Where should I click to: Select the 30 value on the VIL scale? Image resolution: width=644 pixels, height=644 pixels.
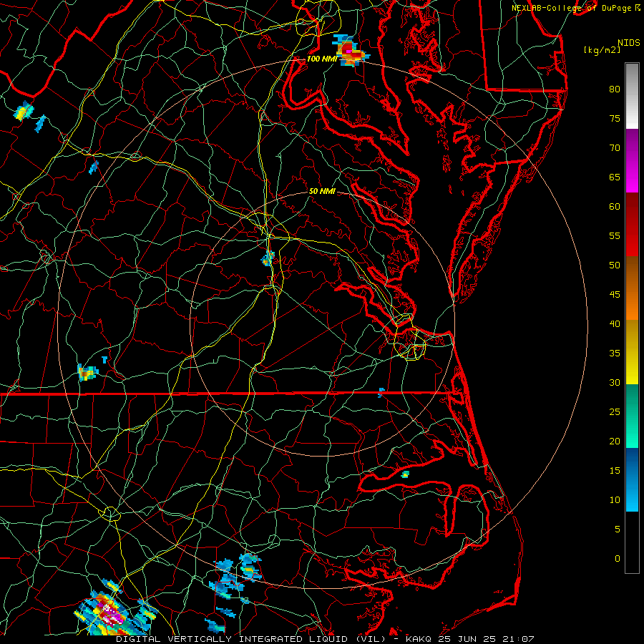click(x=615, y=382)
